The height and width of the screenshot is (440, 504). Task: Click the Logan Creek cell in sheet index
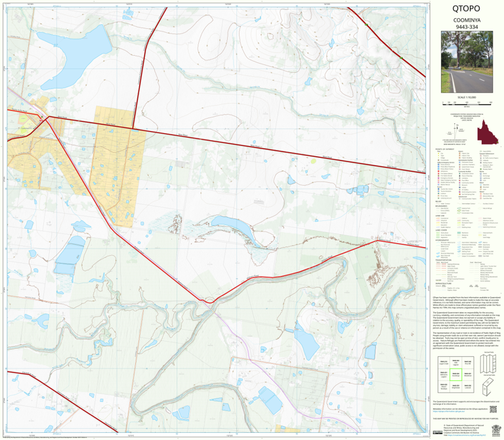click(x=444, y=363)
